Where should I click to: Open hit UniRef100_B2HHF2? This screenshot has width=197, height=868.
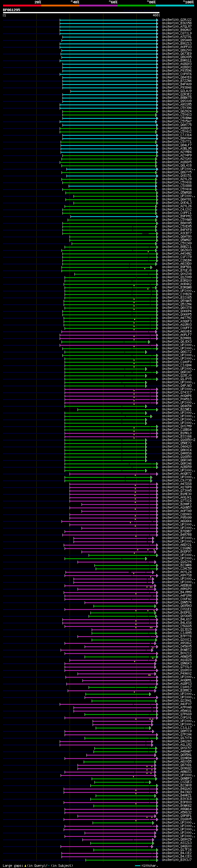pos(176,504)
